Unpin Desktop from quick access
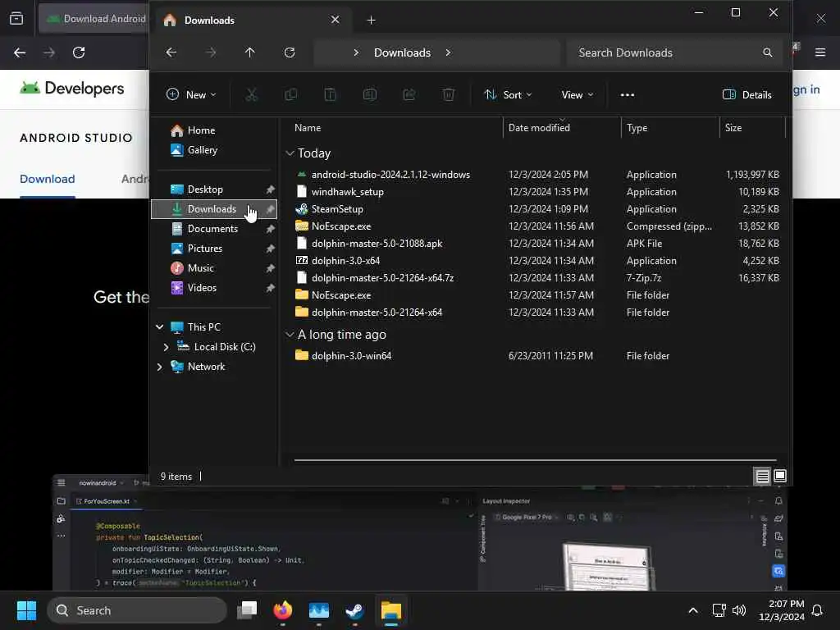 pos(271,189)
